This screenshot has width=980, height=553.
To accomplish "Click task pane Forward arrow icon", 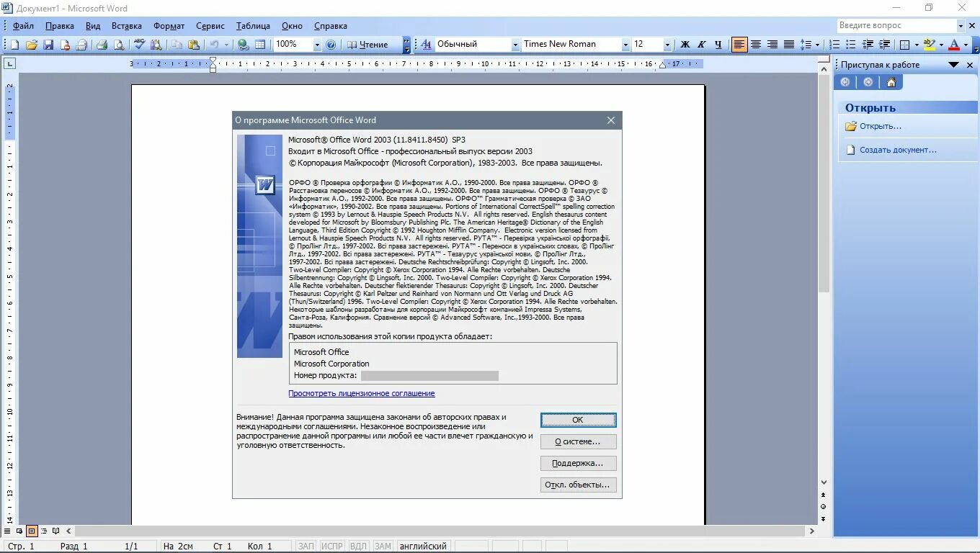I will [x=868, y=82].
